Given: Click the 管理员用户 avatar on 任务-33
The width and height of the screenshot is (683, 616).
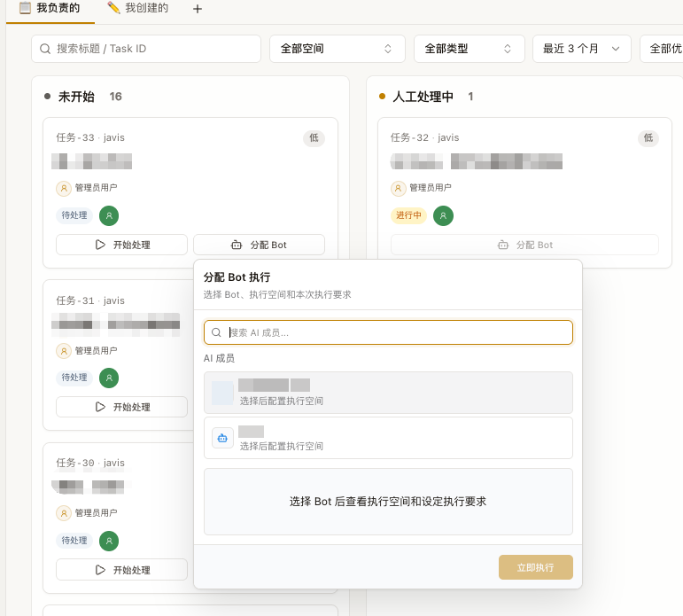Looking at the screenshot, I should [64, 188].
